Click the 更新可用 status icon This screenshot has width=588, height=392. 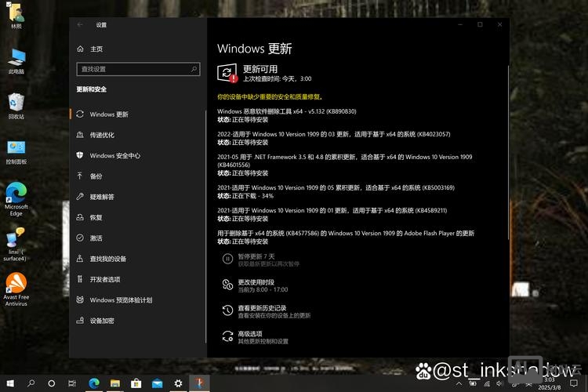227,73
